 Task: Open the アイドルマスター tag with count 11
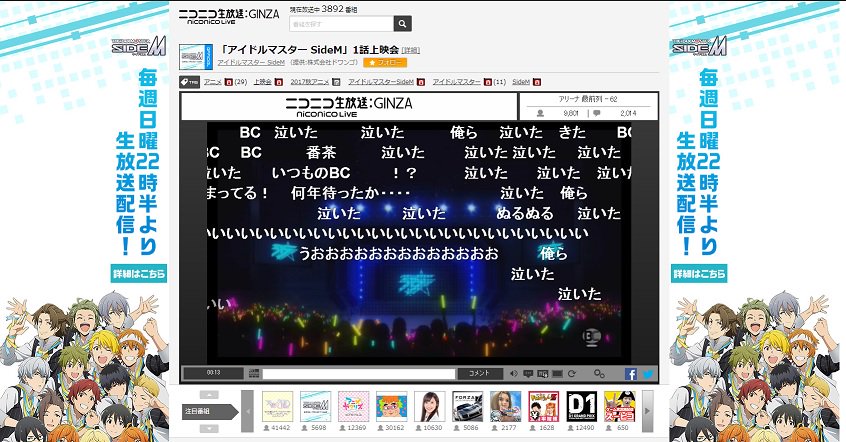tap(456, 82)
